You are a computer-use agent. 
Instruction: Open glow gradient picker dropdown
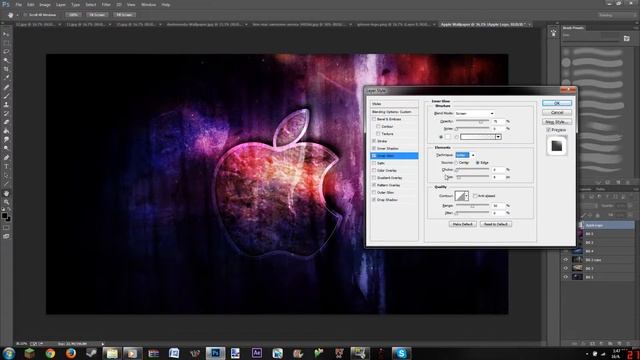[x=498, y=137]
